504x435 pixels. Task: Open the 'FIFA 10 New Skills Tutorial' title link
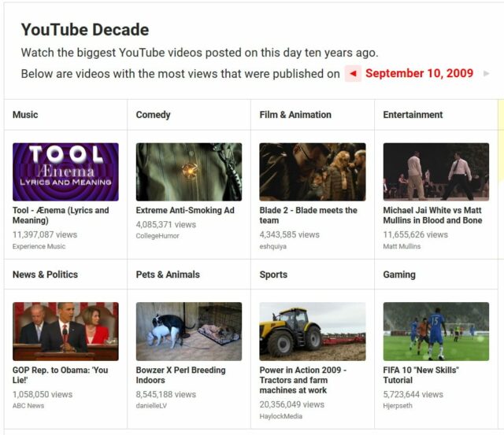(x=421, y=375)
